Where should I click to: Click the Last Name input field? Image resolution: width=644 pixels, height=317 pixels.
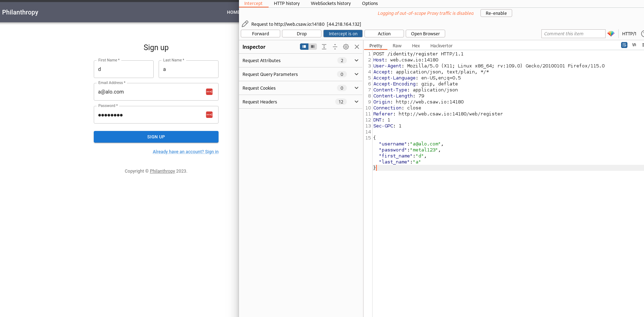click(189, 69)
